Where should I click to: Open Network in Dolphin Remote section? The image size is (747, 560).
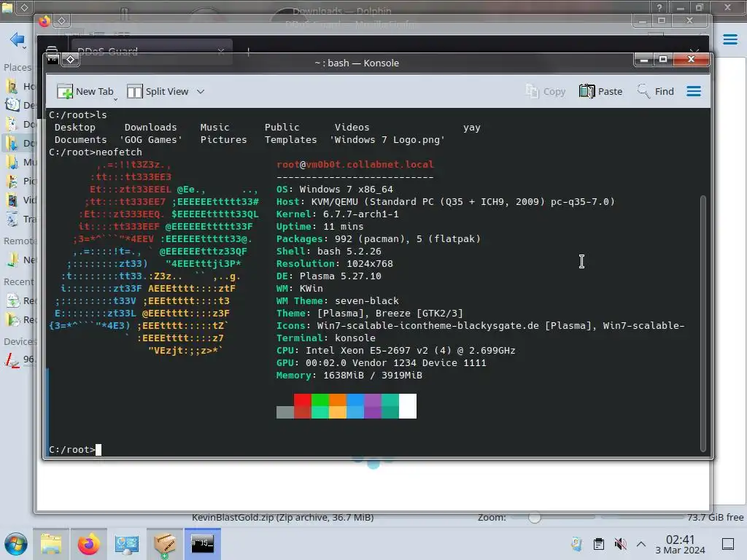pyautogui.click(x=21, y=260)
